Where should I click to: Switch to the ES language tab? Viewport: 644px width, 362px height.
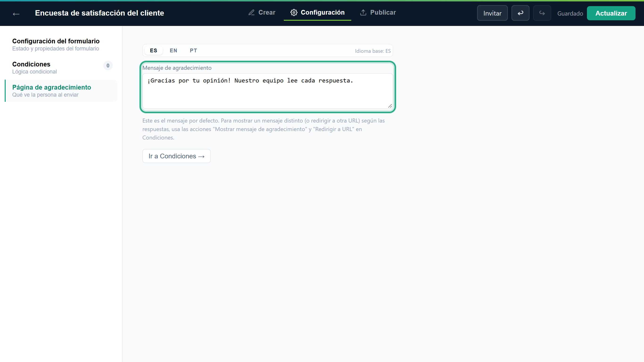pyautogui.click(x=153, y=50)
